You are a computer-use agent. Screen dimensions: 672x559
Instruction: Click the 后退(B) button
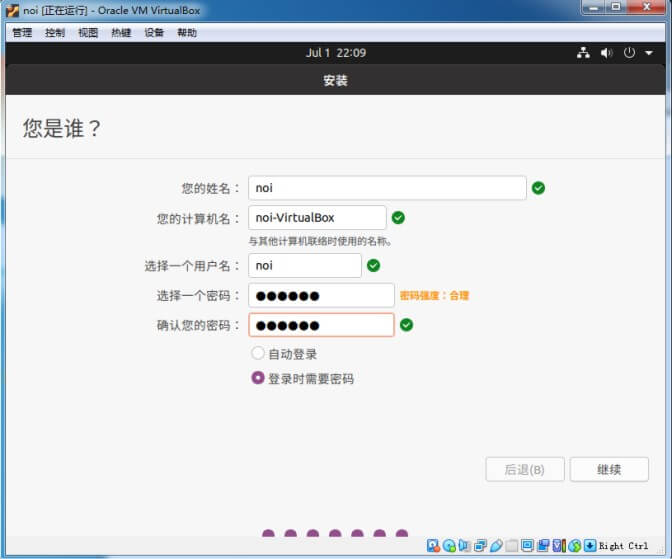(x=525, y=469)
